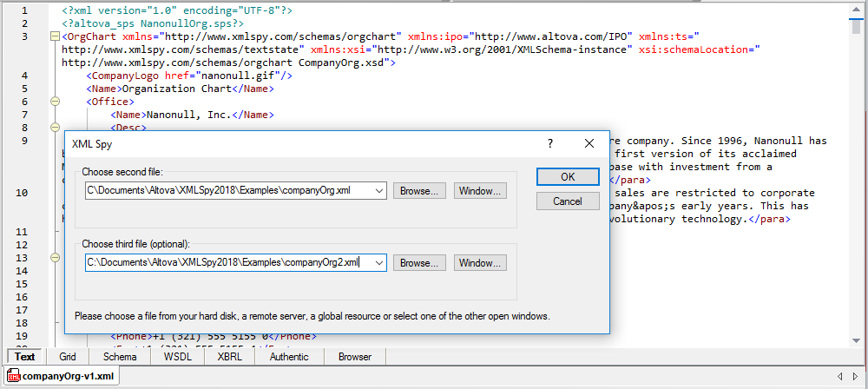Collapse the Desc element on line 8
The image size is (868, 389).
(x=56, y=128)
